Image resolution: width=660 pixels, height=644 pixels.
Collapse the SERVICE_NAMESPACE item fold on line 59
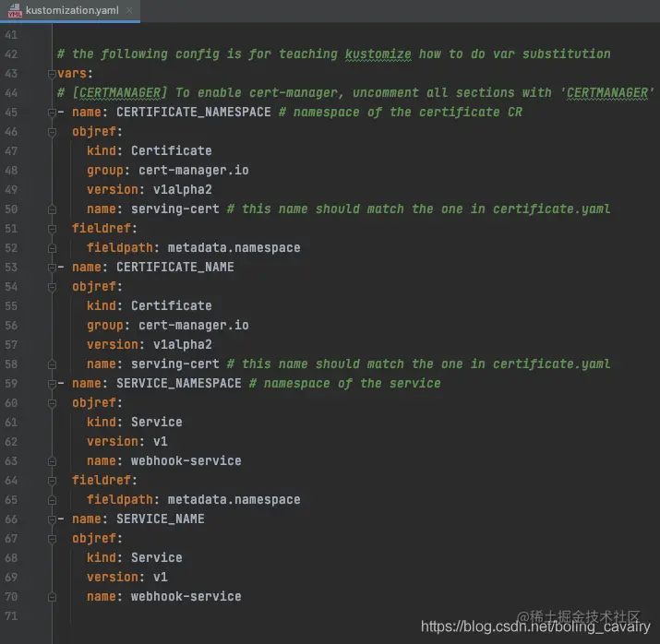[x=52, y=384]
